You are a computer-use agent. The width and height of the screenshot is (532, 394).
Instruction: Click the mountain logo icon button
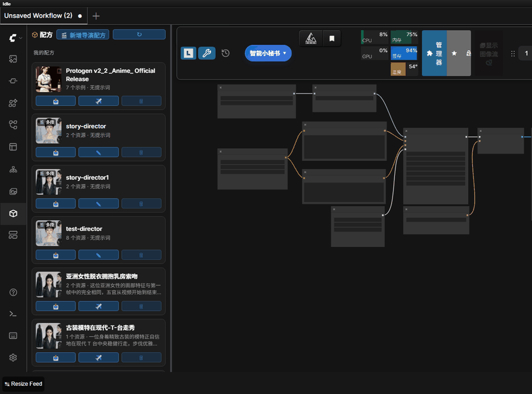pos(311,38)
